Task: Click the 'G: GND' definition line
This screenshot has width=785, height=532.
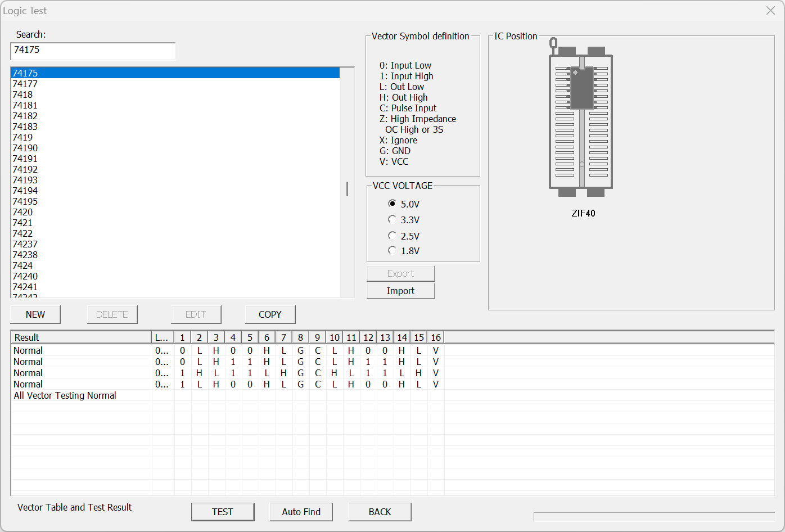Action: [x=395, y=151]
